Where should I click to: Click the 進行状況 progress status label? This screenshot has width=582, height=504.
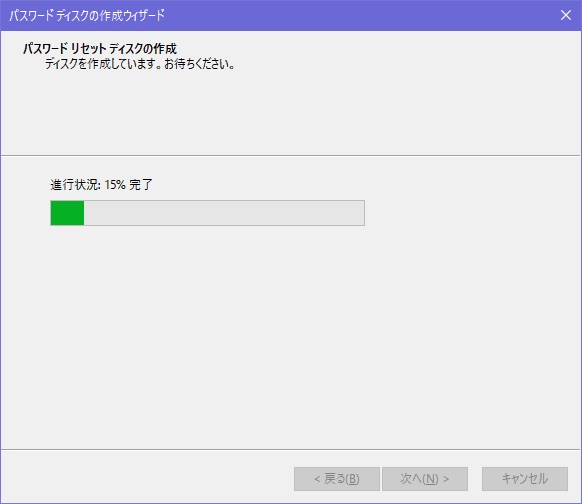(75, 184)
